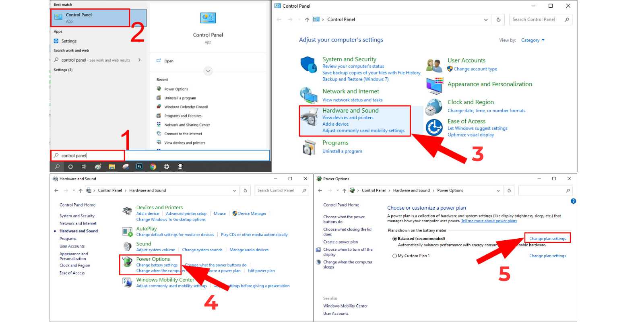The image size is (644, 322).
Task: Click the Clock and Region icon
Action: tap(434, 107)
